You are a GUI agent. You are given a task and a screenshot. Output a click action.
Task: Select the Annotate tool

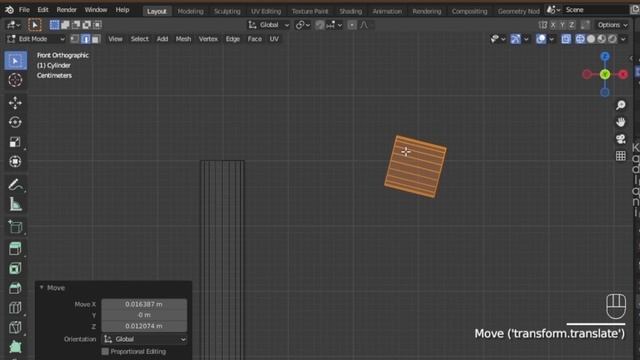(16, 185)
